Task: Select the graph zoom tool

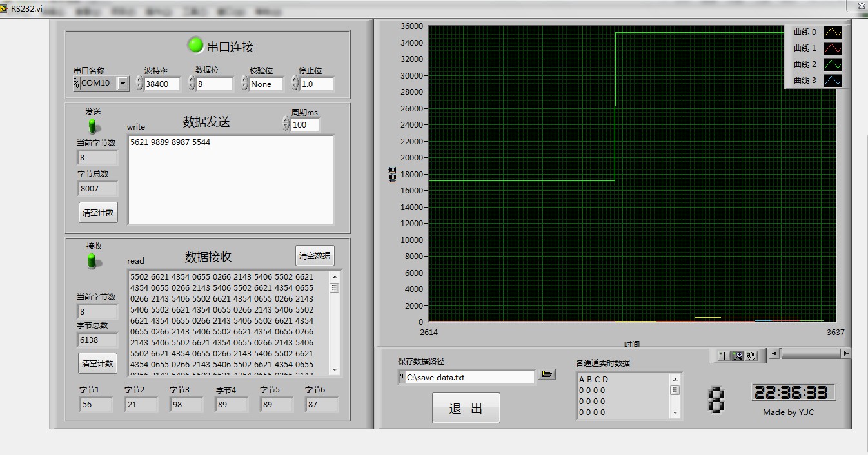Action: [738, 356]
